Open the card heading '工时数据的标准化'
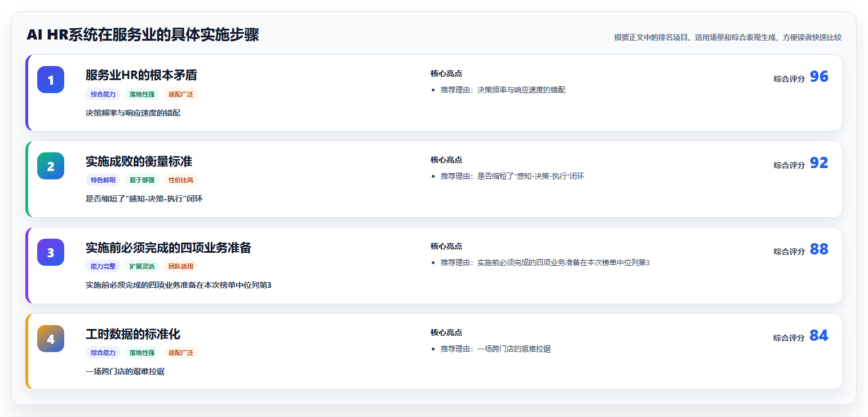 click(x=133, y=334)
